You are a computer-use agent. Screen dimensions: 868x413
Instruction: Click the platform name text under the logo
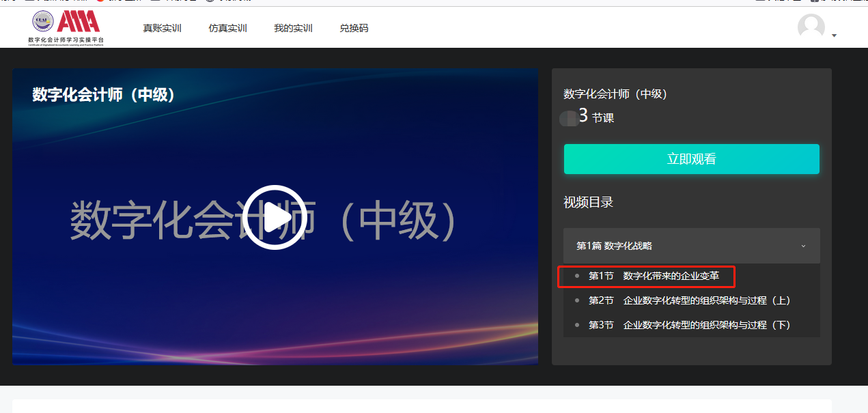click(x=66, y=40)
